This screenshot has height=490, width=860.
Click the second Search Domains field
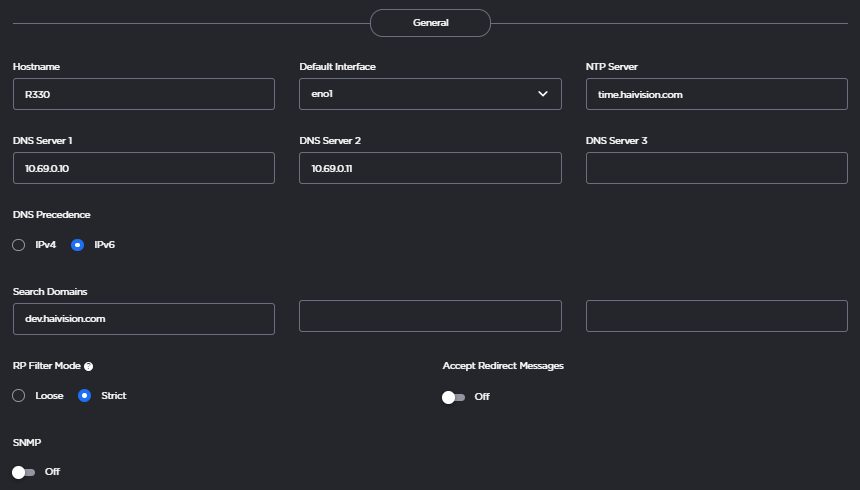429,316
